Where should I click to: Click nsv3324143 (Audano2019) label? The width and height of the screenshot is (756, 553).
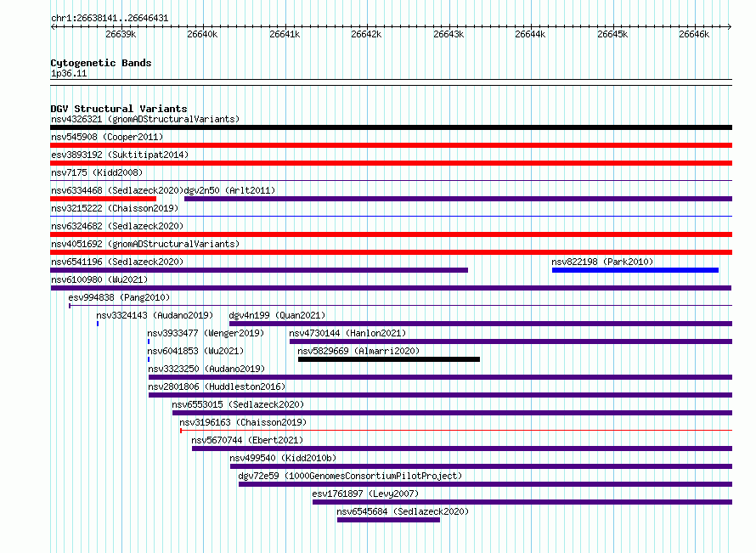tap(155, 315)
